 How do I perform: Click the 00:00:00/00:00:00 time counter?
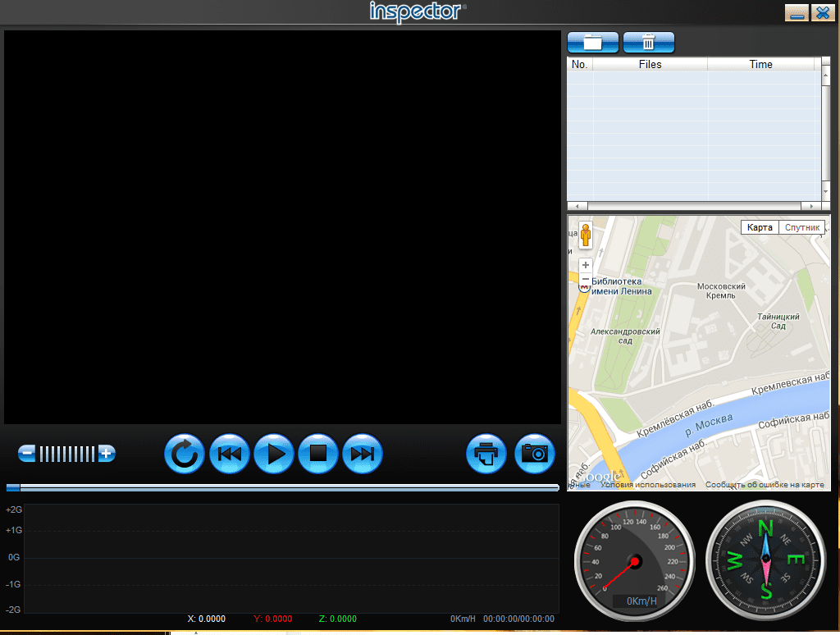(x=518, y=619)
